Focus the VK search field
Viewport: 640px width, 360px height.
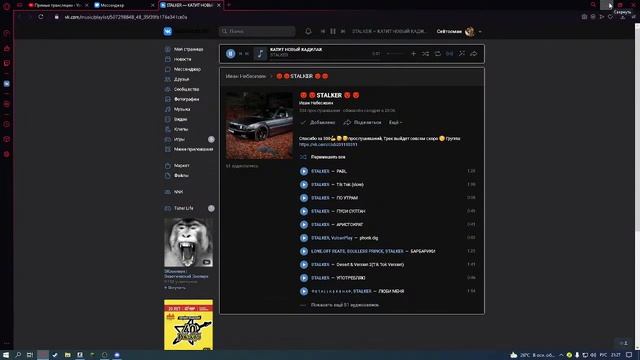tap(257, 31)
